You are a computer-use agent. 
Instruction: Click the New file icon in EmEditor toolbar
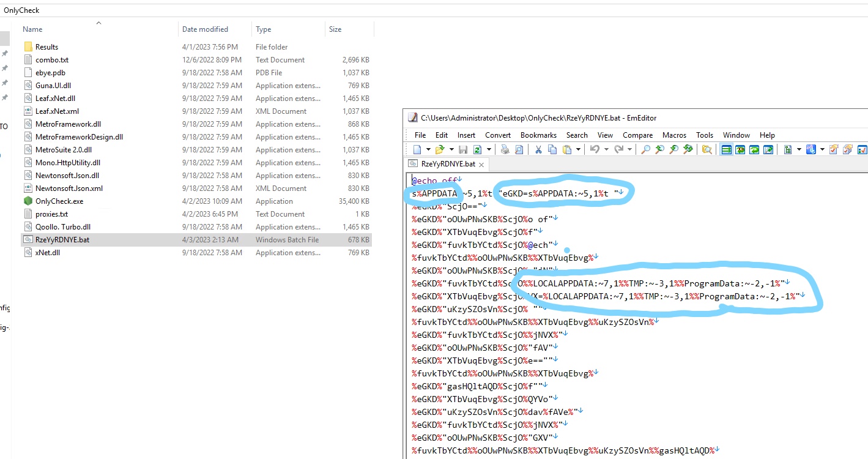(417, 149)
